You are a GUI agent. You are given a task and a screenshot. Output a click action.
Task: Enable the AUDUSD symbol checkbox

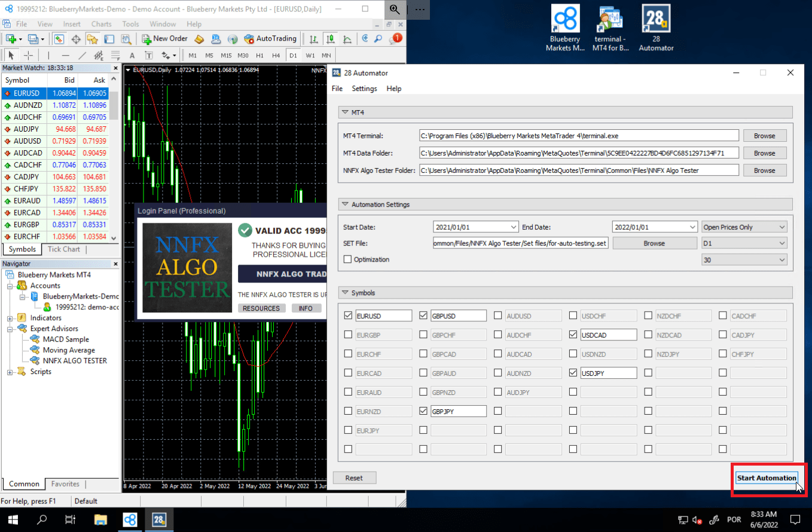[x=498, y=315]
